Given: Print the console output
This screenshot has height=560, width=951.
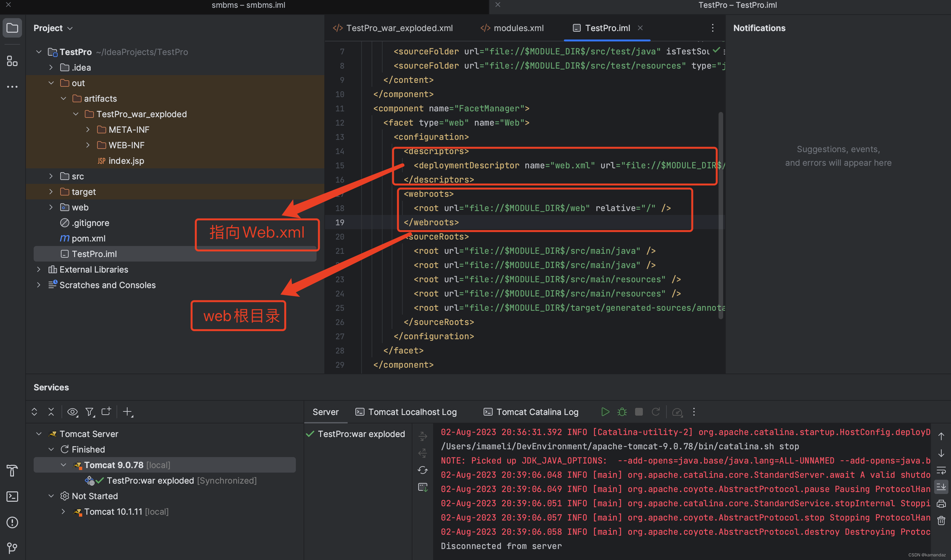Looking at the screenshot, I should click(941, 504).
